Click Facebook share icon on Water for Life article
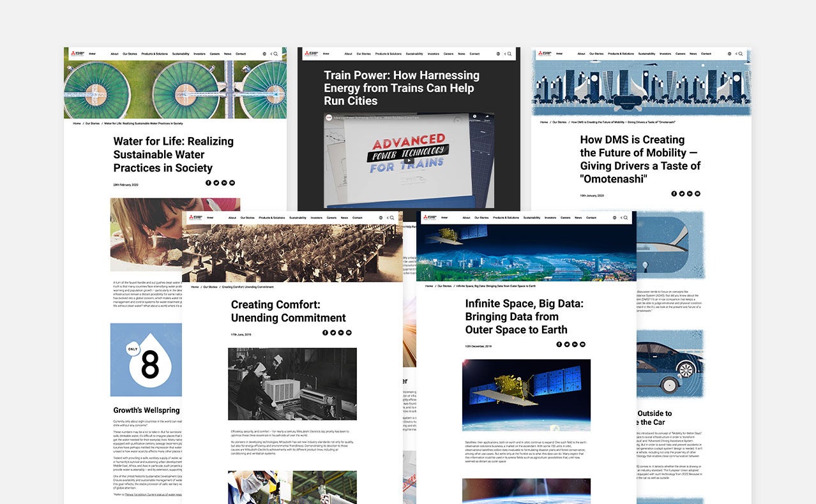This screenshot has height=504, width=816. pos(208,183)
